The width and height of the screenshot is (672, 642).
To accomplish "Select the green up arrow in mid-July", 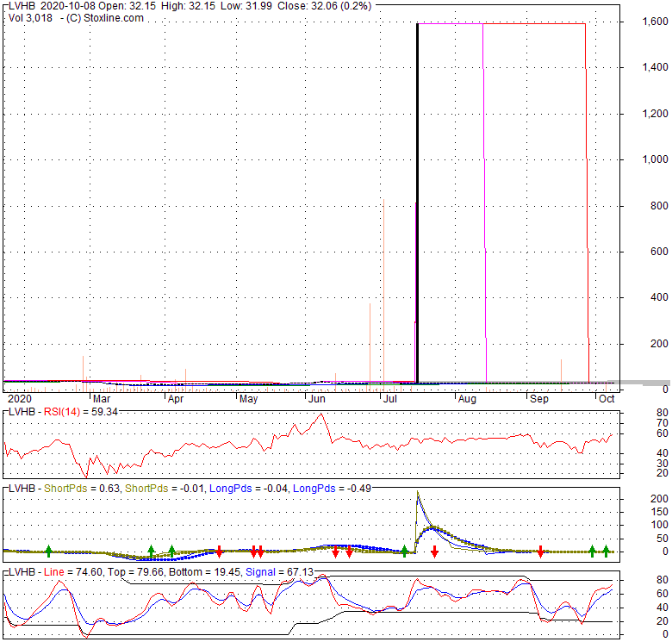I will click(x=404, y=552).
